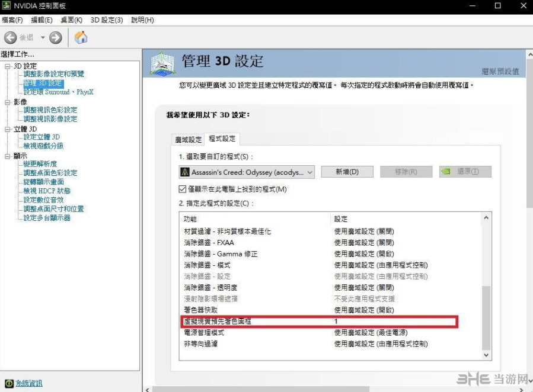Click the 還原預設值 link
The image size is (533, 392).
500,71
